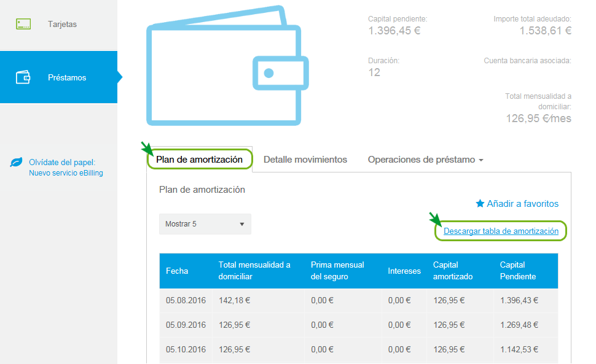Select the card icon beside Tarjetas
The width and height of the screenshot is (596, 364).
(x=23, y=24)
